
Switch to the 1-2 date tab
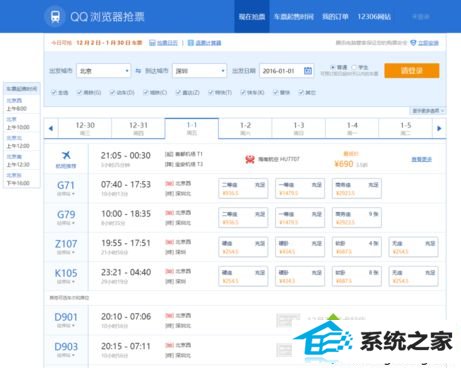tap(245, 128)
